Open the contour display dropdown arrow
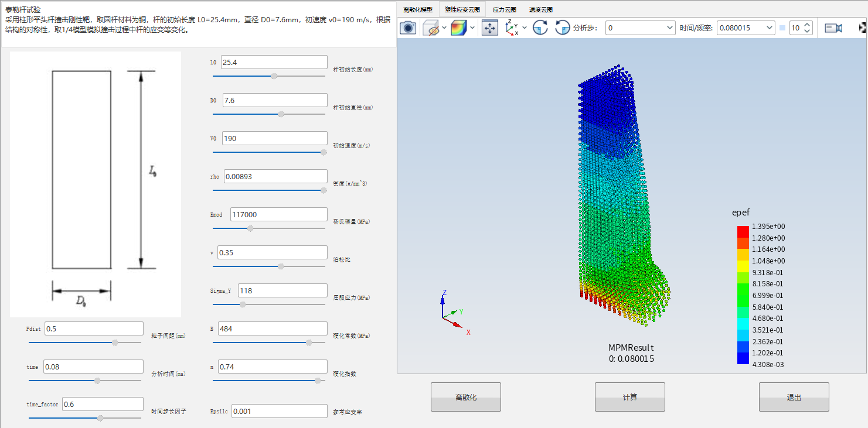 click(472, 28)
